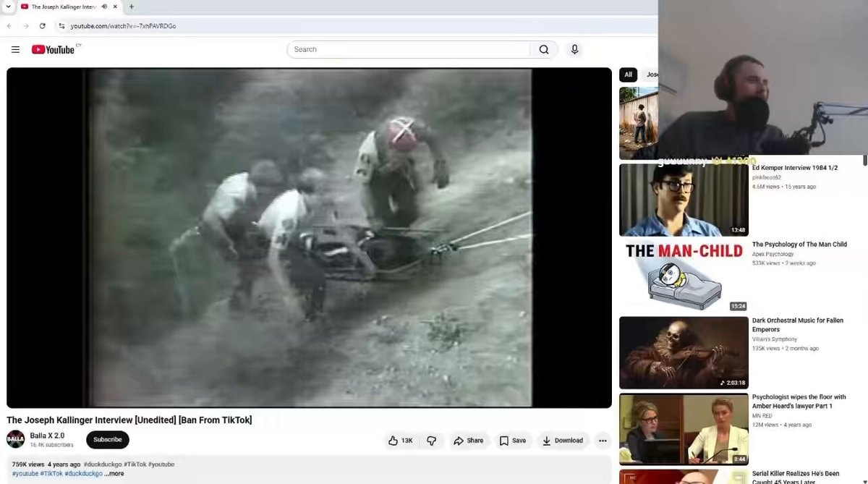Image resolution: width=868 pixels, height=484 pixels.
Task: Click the video title The Joseph Kallinger Interview
Action: (x=129, y=420)
